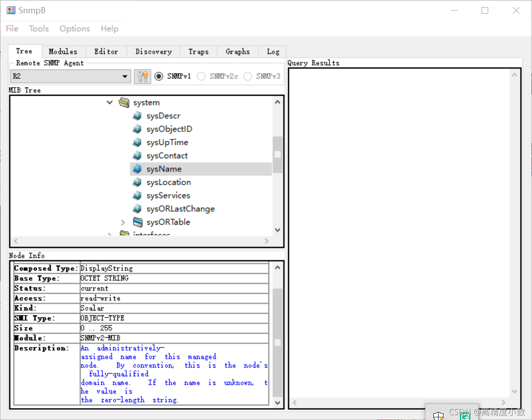
Task: Open the File menu
Action: [12, 28]
